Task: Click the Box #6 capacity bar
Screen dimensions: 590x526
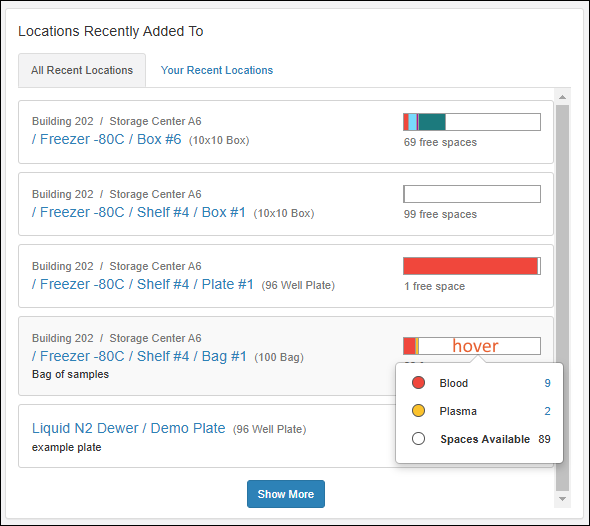Action: pos(472,122)
